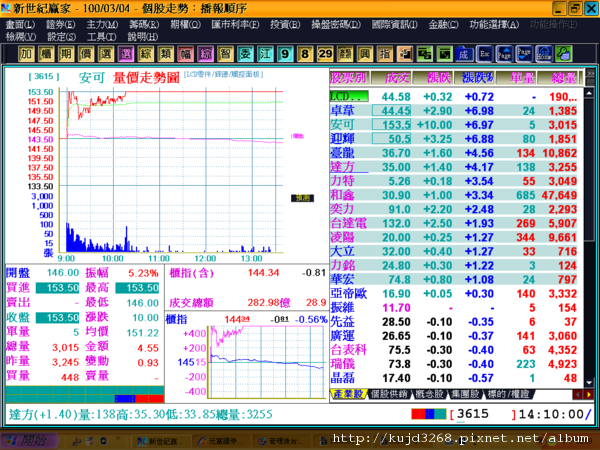The image size is (600, 450).
Task: Click the 櫃 toolbar button
Action: click(x=46, y=54)
